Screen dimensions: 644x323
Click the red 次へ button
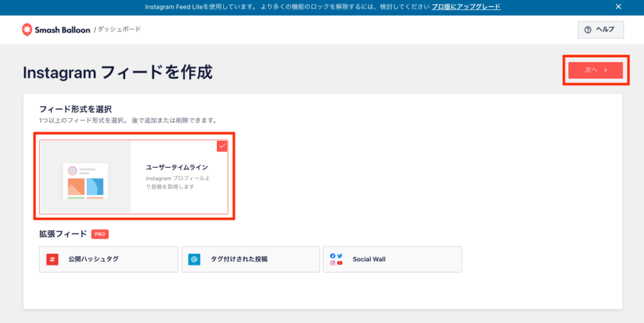click(x=596, y=70)
